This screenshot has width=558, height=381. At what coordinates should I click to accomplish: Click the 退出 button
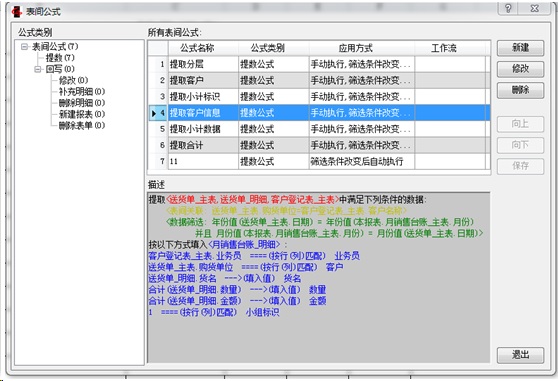(520, 355)
